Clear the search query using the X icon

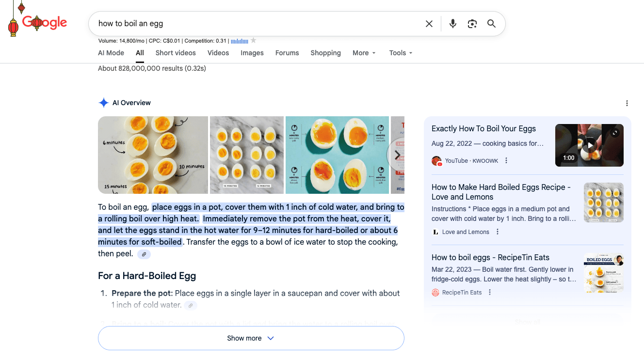point(429,23)
